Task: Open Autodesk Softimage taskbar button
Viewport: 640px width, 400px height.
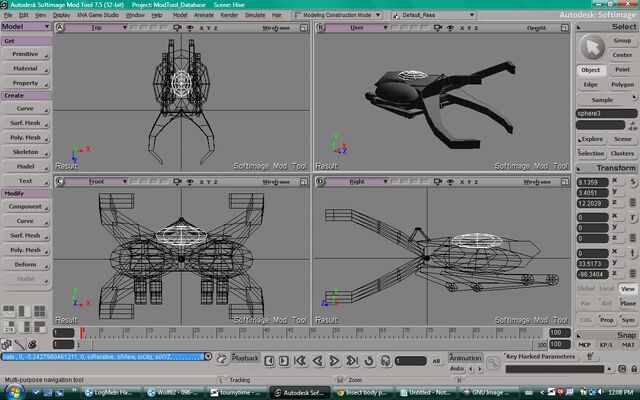Action: (300, 393)
